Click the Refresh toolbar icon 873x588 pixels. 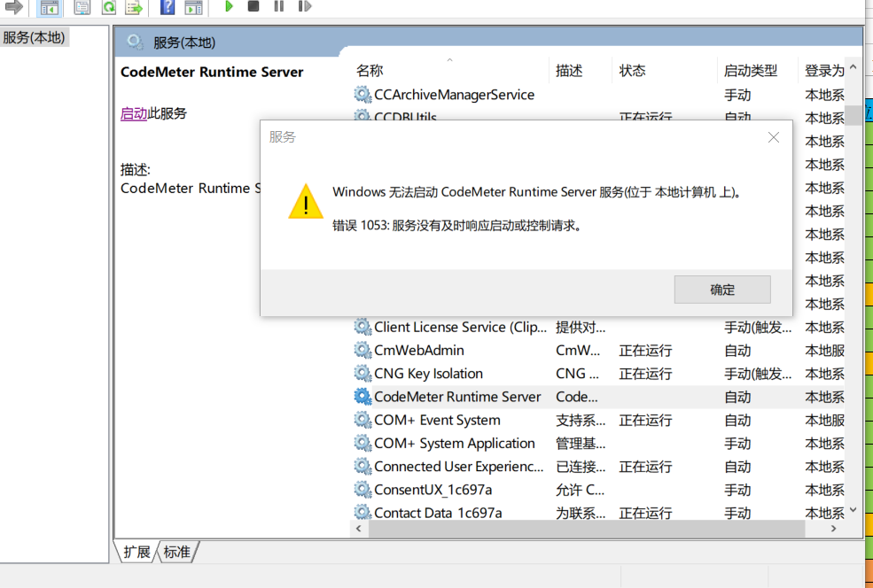coord(109,7)
